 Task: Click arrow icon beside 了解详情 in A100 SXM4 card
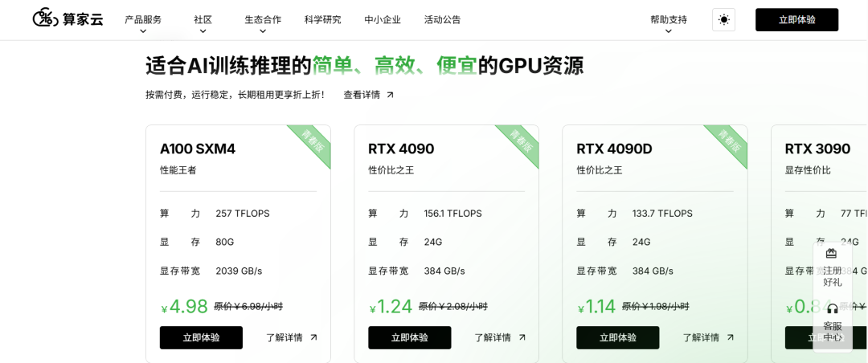pos(314,337)
